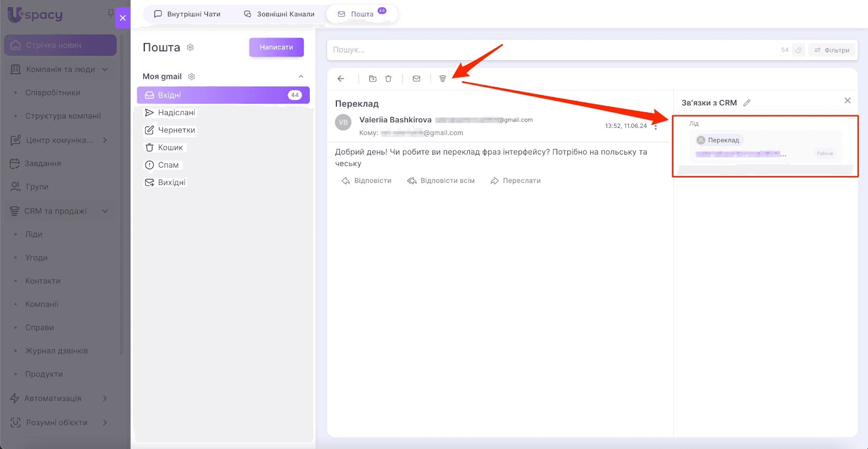Open Угоди sidebar item
The height and width of the screenshot is (449, 868).
(x=36, y=258)
